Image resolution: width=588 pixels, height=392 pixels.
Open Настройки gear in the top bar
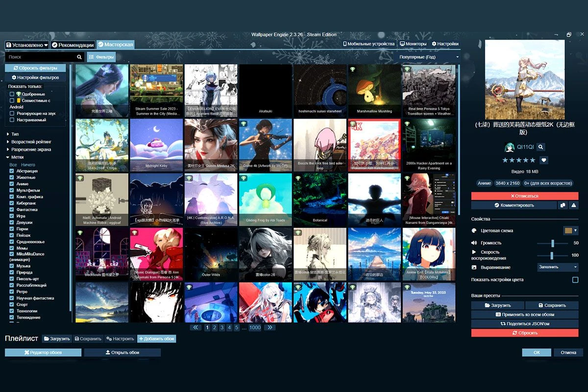click(445, 44)
